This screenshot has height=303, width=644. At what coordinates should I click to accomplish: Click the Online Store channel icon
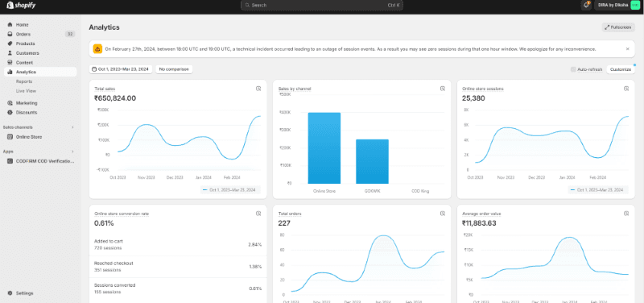click(10, 137)
